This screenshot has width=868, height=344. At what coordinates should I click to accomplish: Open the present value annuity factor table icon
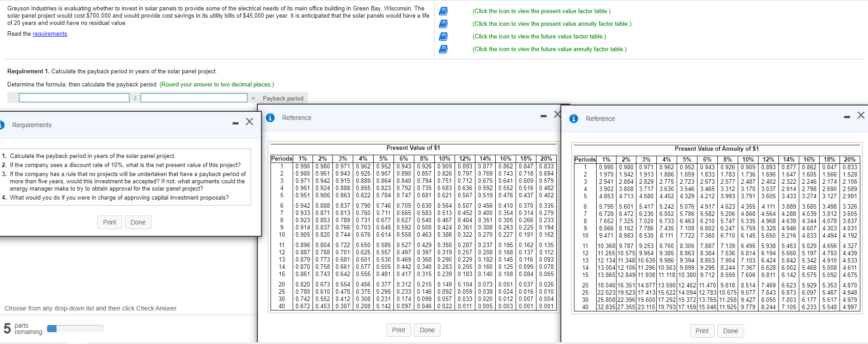444,24
